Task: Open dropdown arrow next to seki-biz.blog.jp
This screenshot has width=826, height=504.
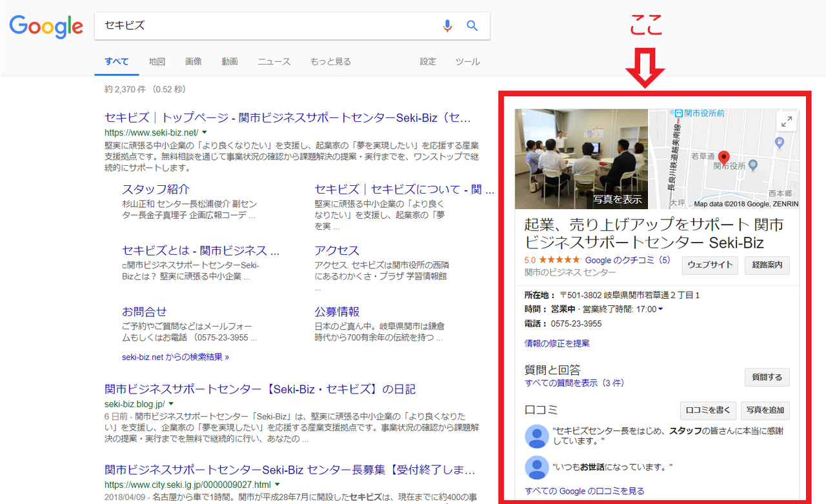Action: (x=170, y=404)
